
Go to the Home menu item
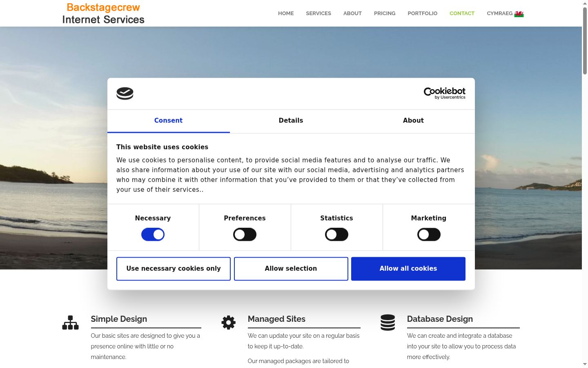point(286,13)
